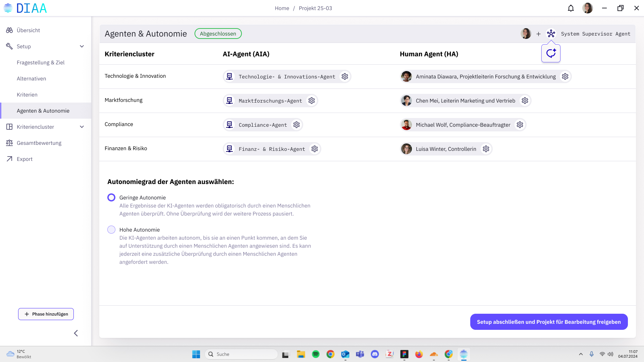Open gear settings for Chen Mei
Viewport: 644px width, 362px height.
(x=525, y=101)
